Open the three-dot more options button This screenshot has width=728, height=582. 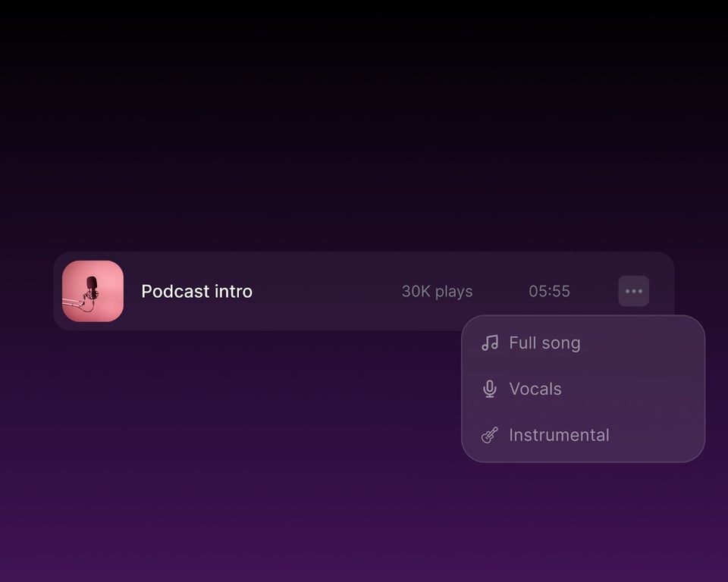633,291
